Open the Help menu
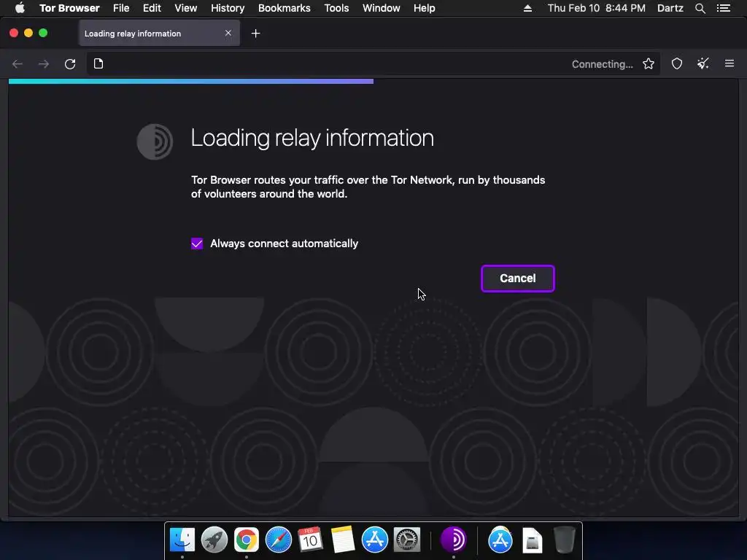 424,8
